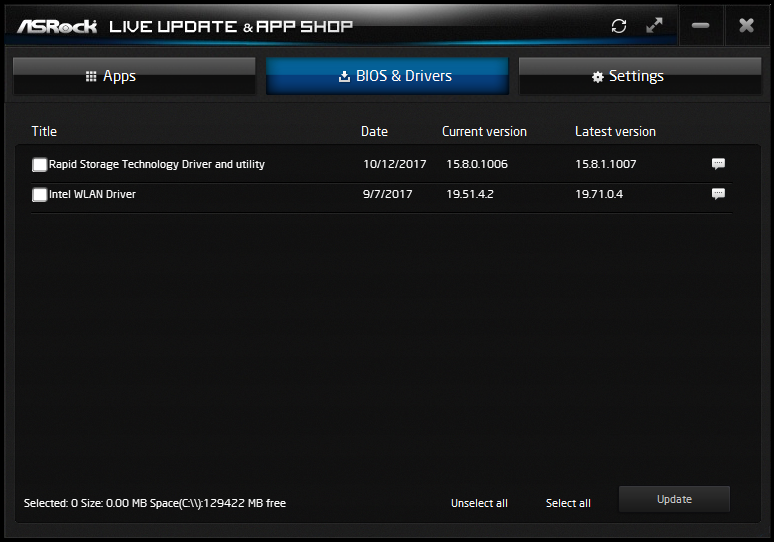Click latest version 15.8.1.1007
The height and width of the screenshot is (542, 774).
pyautogui.click(x=606, y=164)
